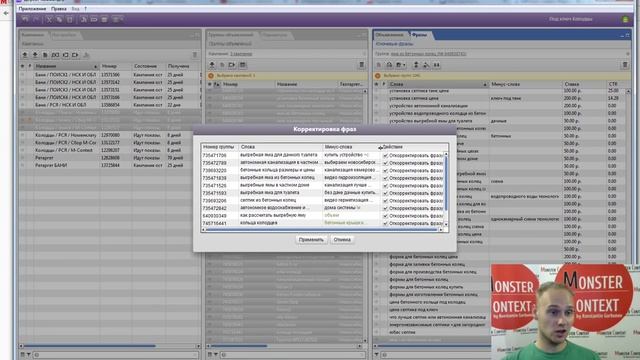640x360 pixels.
Task: Toggle the action checkbox for 'выгребная яма для туалета'
Action: point(385,193)
